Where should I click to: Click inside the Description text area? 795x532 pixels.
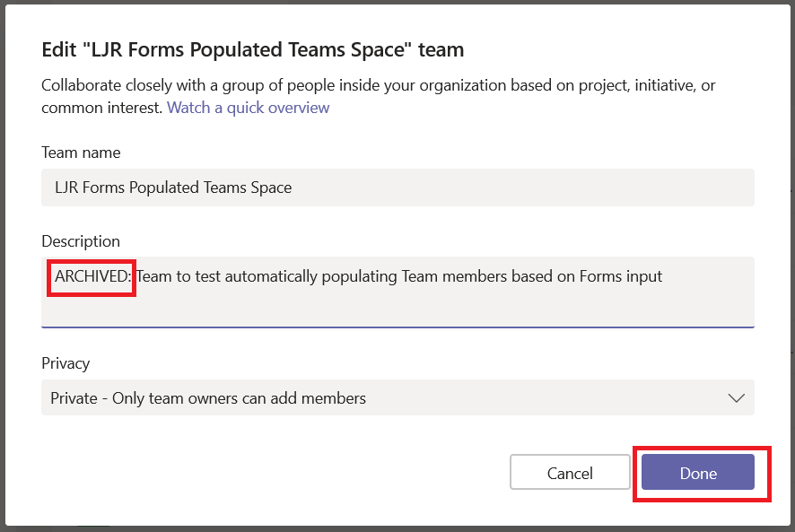click(x=397, y=292)
